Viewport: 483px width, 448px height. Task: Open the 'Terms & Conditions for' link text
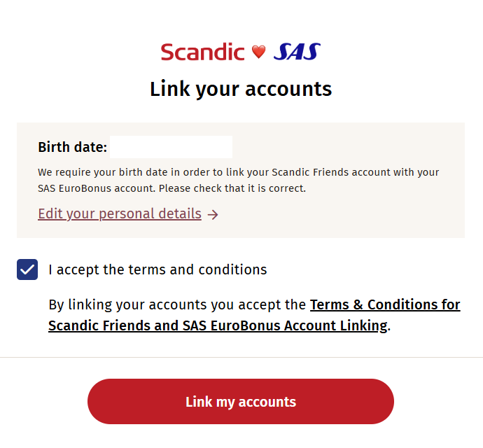click(x=385, y=304)
